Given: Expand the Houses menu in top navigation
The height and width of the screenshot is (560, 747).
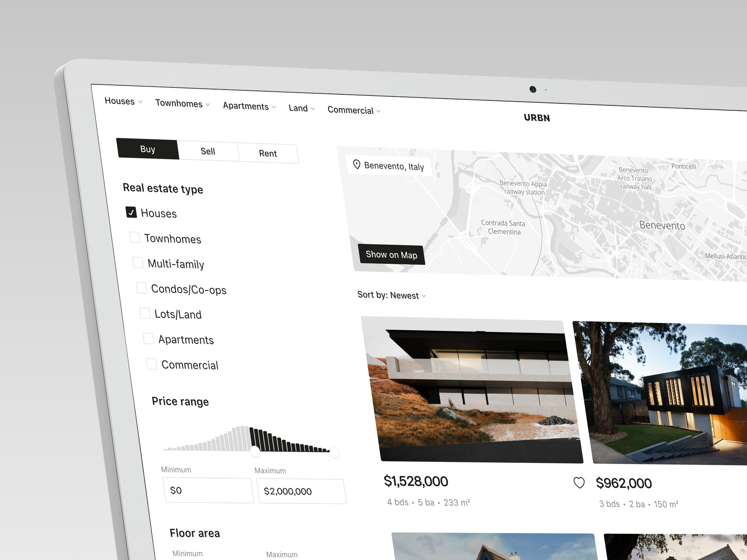Looking at the screenshot, I should click(x=123, y=101).
